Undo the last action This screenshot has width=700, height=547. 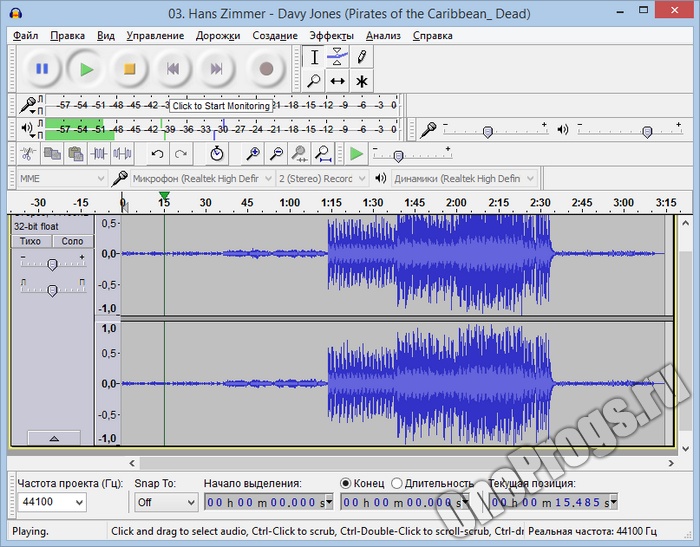point(157,154)
